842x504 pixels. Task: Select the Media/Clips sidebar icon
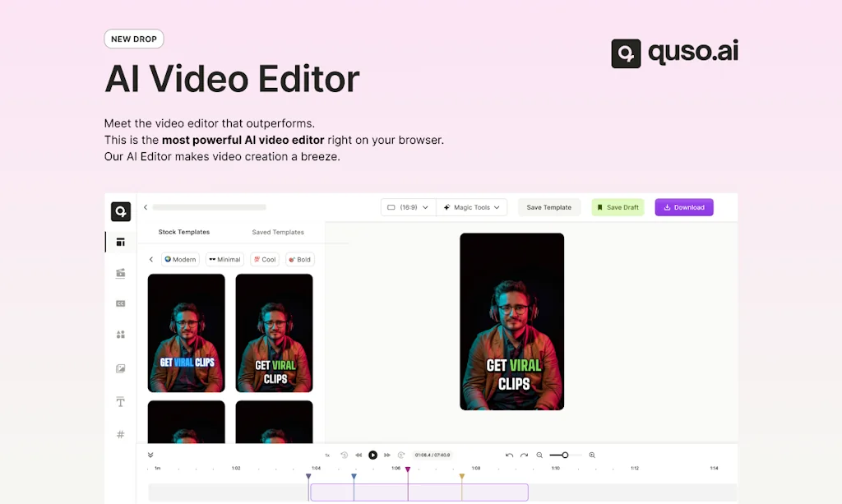pyautogui.click(x=120, y=273)
